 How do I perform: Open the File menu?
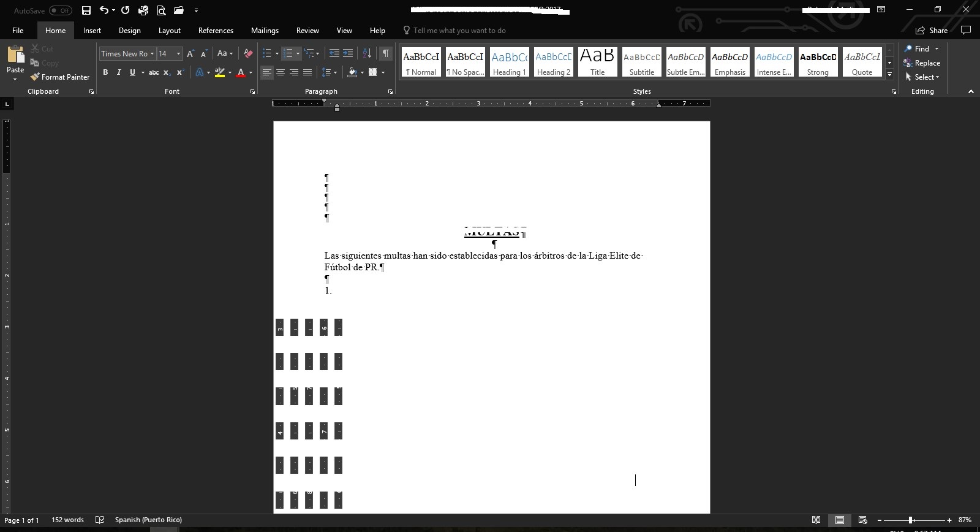pos(18,30)
